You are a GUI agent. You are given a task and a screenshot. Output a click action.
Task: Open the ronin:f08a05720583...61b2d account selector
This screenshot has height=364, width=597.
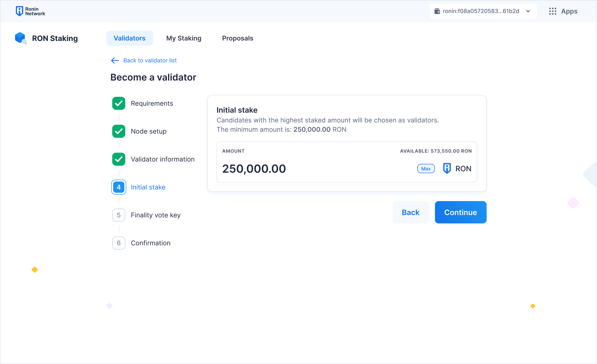483,11
